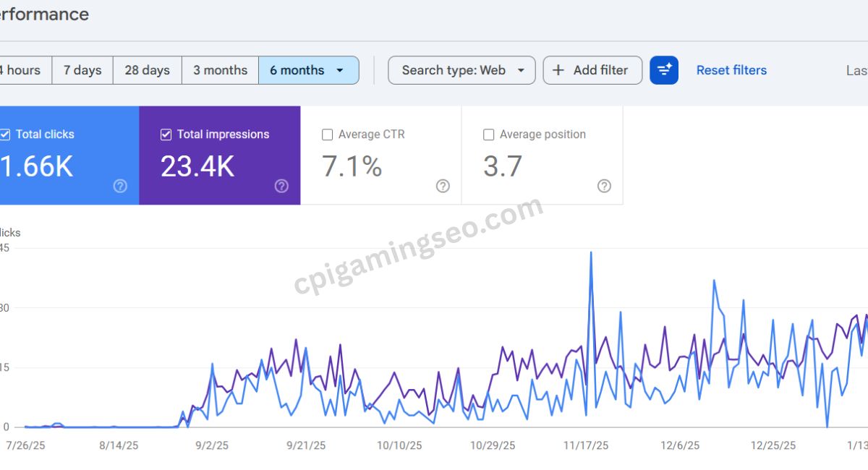This screenshot has width=868, height=470.
Task: Select the 3 months date range
Action: click(x=220, y=70)
